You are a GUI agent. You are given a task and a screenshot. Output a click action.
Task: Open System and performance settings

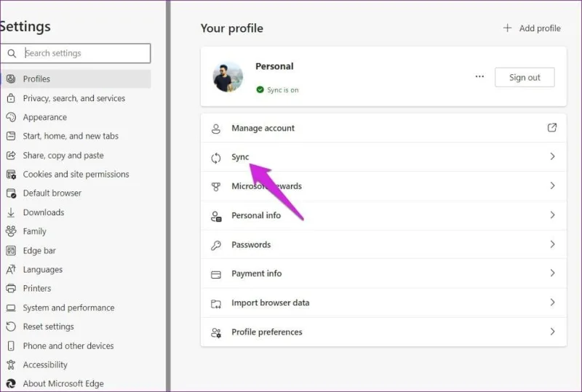click(x=76, y=308)
